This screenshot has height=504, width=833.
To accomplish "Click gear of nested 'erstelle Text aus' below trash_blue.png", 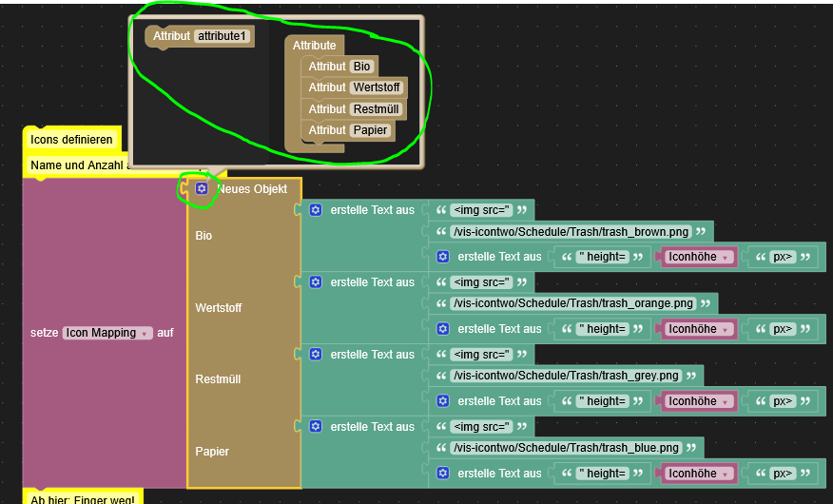I will point(442,474).
